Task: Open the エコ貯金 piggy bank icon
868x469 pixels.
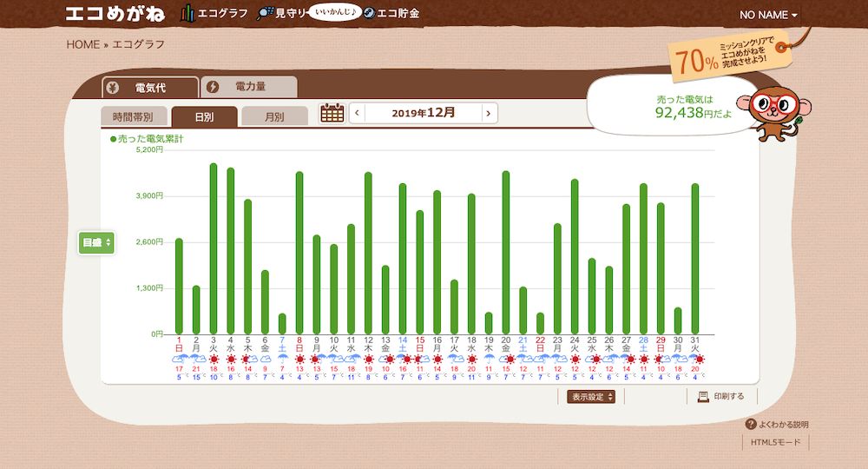Action: click(369, 14)
